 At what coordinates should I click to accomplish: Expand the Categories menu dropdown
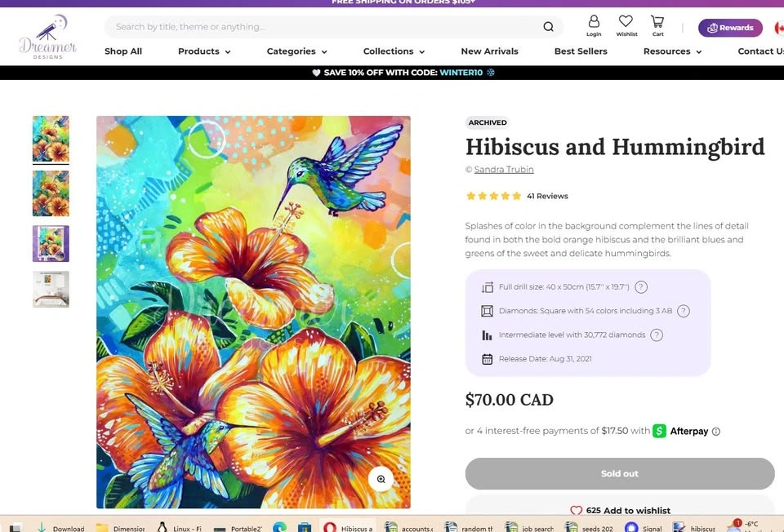click(296, 51)
